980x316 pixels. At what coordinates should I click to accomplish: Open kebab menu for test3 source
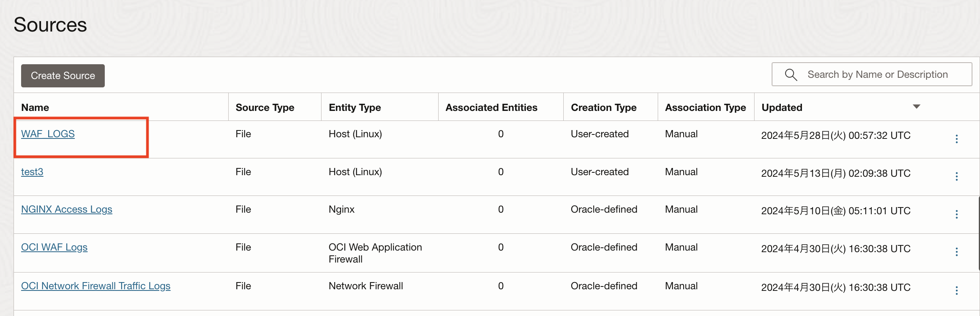956,176
